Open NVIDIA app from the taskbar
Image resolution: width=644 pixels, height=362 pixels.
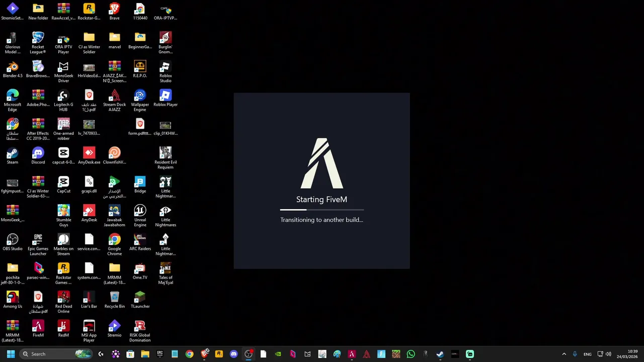click(278, 354)
